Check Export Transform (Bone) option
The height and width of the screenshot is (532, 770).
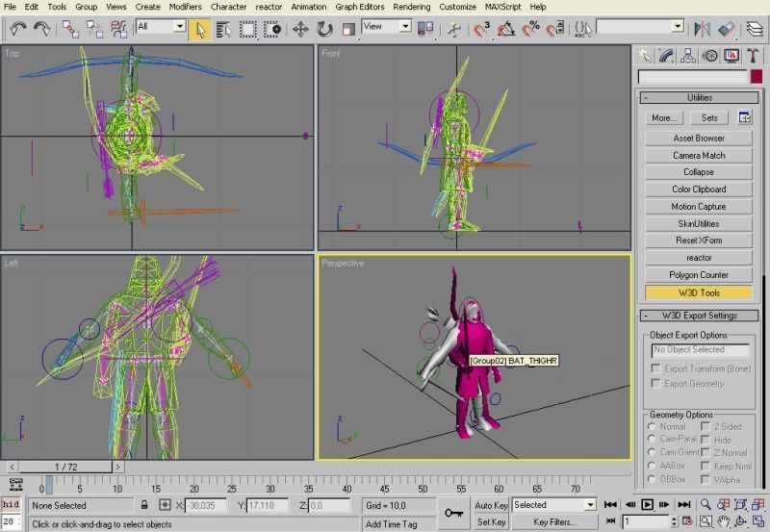coord(655,368)
